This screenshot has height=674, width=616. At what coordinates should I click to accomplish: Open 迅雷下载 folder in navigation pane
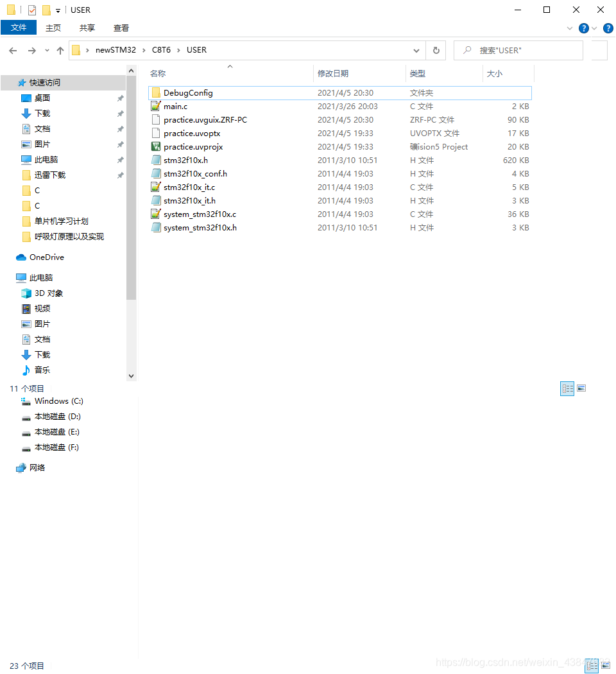50,175
